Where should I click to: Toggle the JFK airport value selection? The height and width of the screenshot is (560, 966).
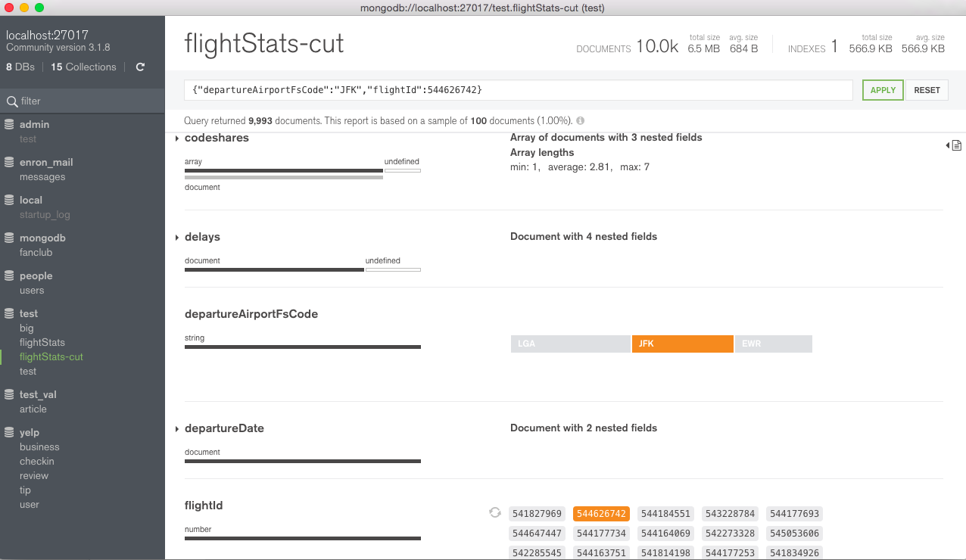click(x=682, y=344)
